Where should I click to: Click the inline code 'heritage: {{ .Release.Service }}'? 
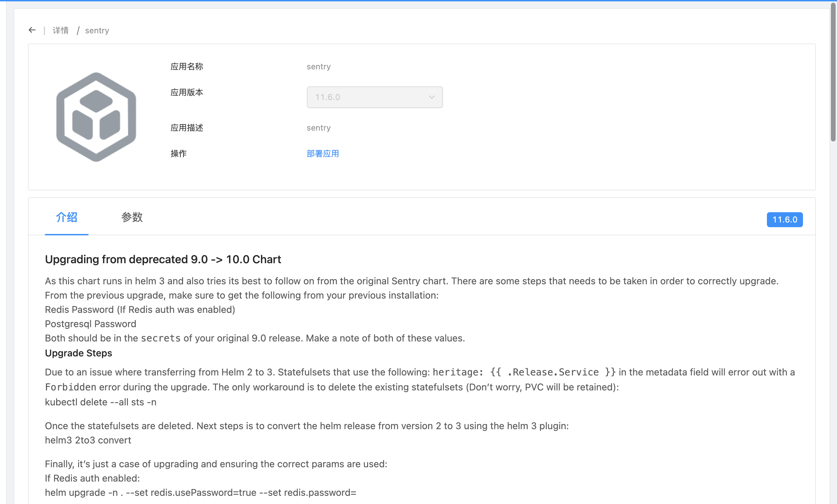(x=524, y=372)
